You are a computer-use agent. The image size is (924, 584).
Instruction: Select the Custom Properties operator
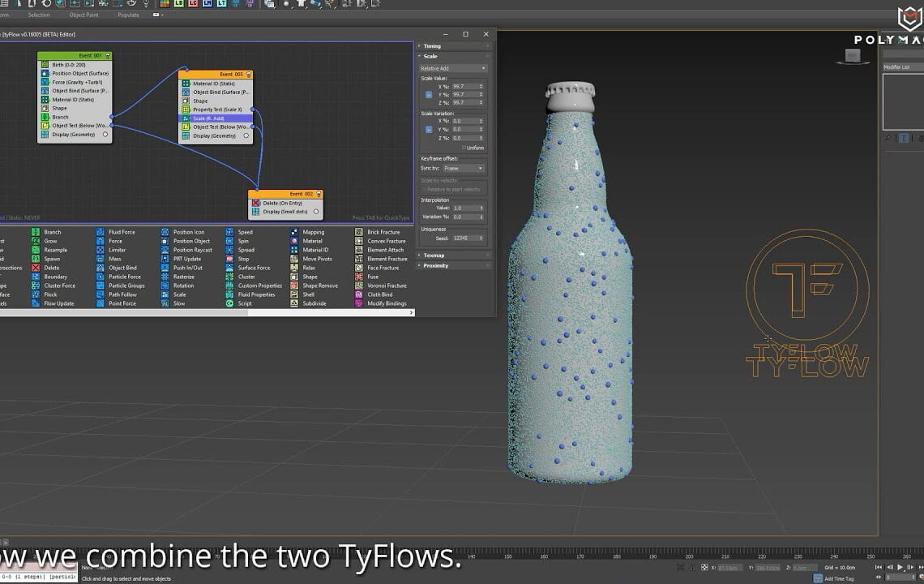tap(255, 286)
